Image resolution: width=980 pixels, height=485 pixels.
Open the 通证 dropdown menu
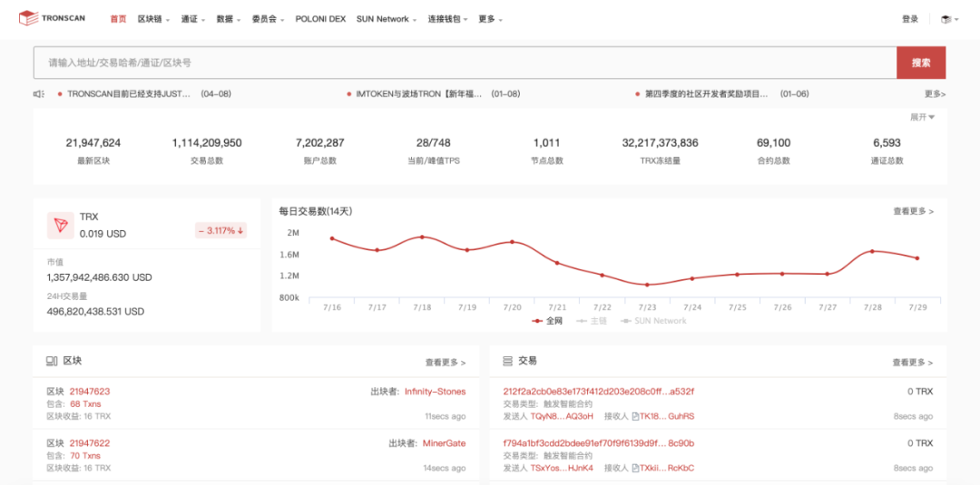pos(193,19)
